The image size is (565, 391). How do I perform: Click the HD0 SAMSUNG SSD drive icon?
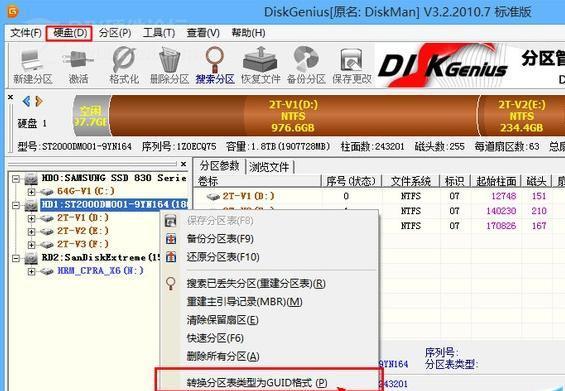pyautogui.click(x=31, y=179)
